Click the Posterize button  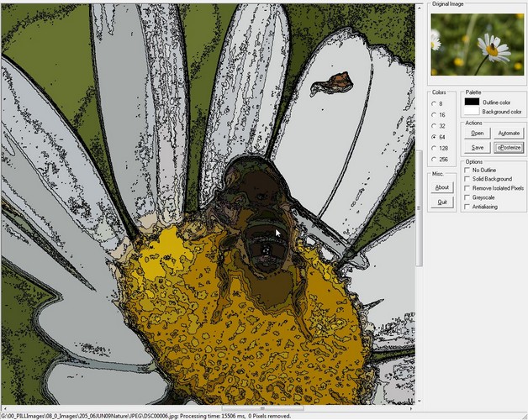click(509, 147)
